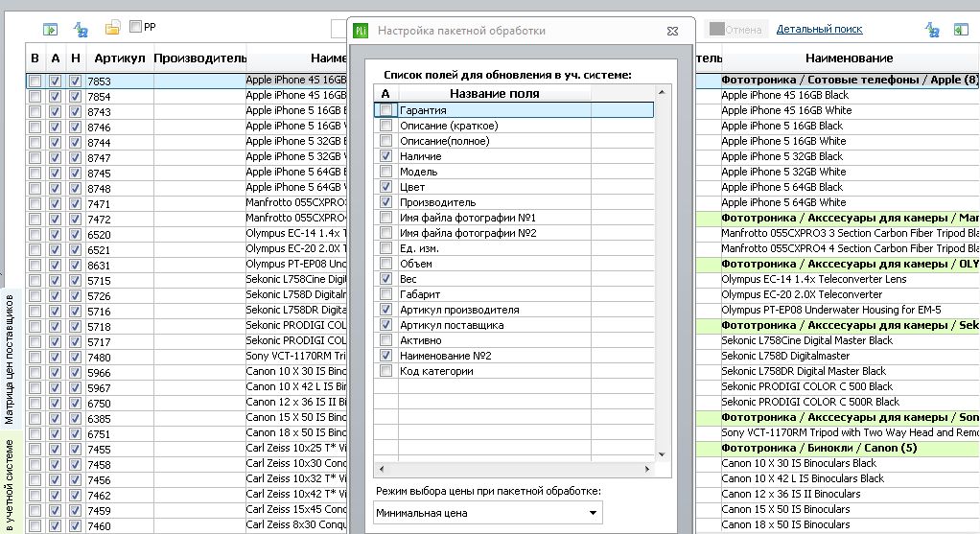Open the Минимальная цена price mode dropdown
This screenshot has width=980, height=534.
(487, 513)
